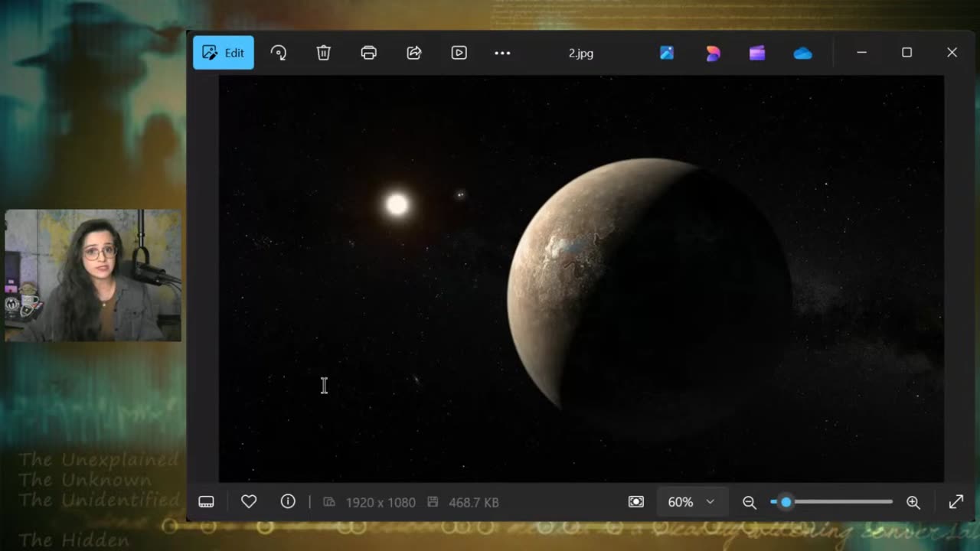980x551 pixels.
Task: Click the fit-to-window zoom icon
Action: pos(636,502)
